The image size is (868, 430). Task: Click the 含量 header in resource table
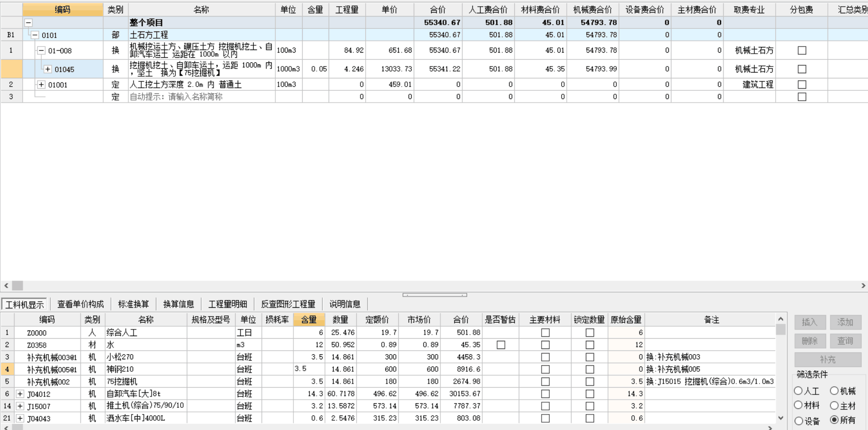309,320
